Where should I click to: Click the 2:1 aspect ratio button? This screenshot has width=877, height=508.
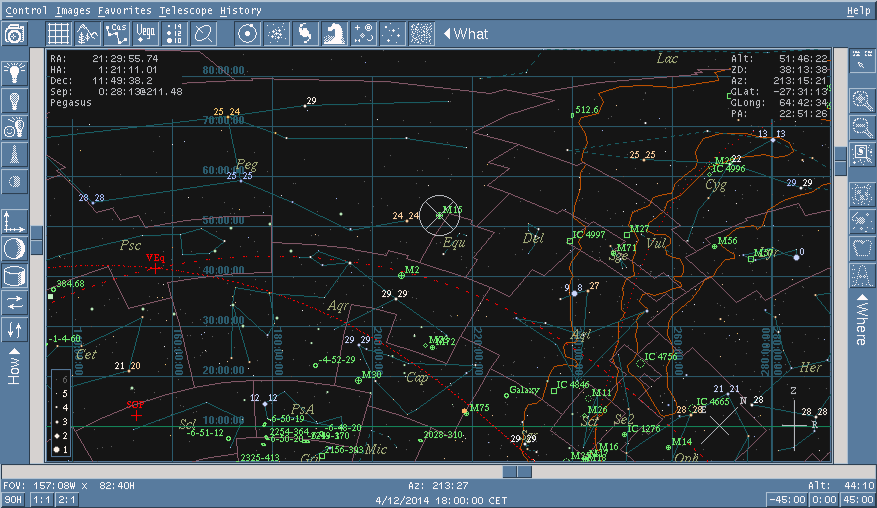pyautogui.click(x=67, y=499)
